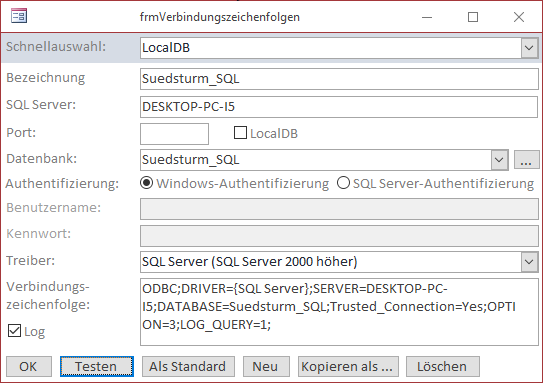The width and height of the screenshot is (543, 383).
Task: Open the Schnellauswahl dropdown arrow
Action: click(x=529, y=48)
